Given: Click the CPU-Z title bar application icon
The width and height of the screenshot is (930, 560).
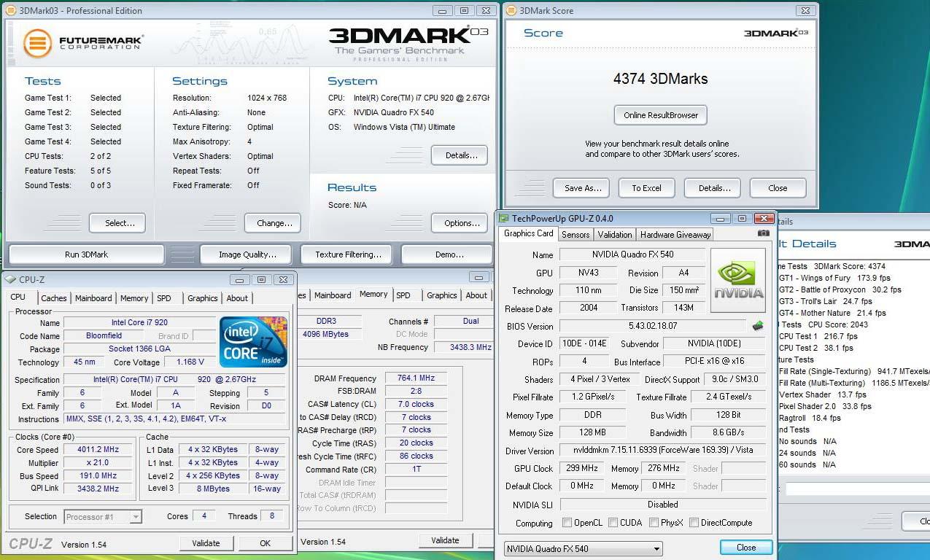Looking at the screenshot, I should (10, 279).
